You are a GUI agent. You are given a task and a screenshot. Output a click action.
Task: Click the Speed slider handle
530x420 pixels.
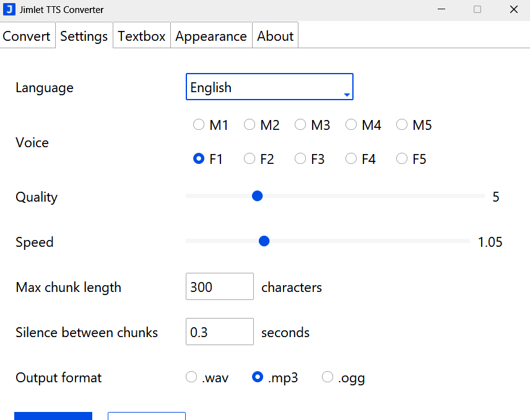[264, 241]
